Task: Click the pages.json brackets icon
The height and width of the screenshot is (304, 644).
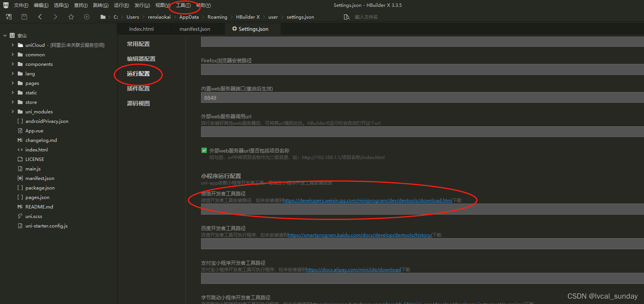Action: tap(20, 197)
